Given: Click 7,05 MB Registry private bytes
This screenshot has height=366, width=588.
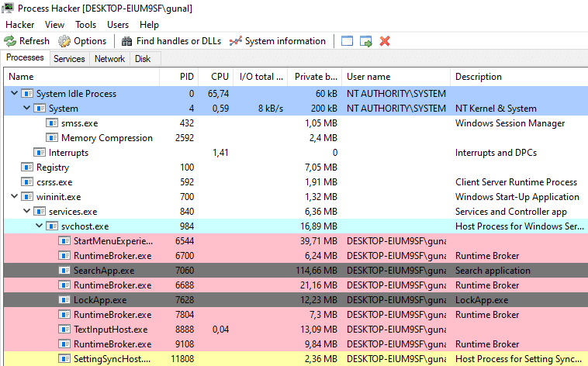Looking at the screenshot, I should tap(321, 167).
